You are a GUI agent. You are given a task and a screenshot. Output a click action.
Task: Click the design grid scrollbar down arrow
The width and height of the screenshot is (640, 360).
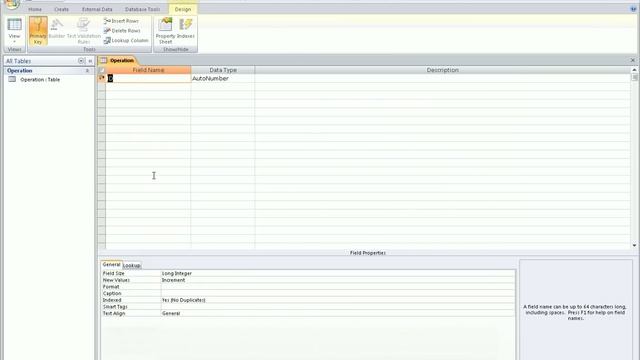[634, 245]
